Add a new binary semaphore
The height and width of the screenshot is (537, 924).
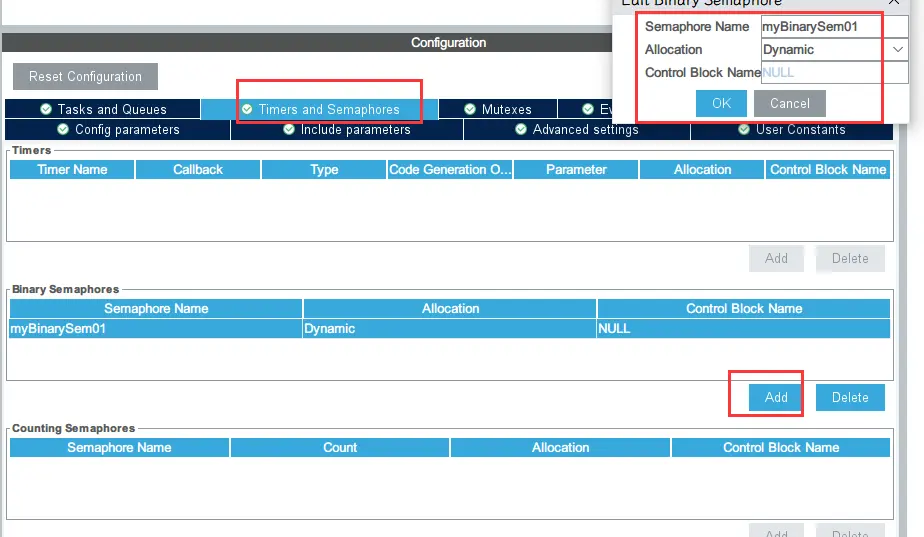[x=776, y=397]
